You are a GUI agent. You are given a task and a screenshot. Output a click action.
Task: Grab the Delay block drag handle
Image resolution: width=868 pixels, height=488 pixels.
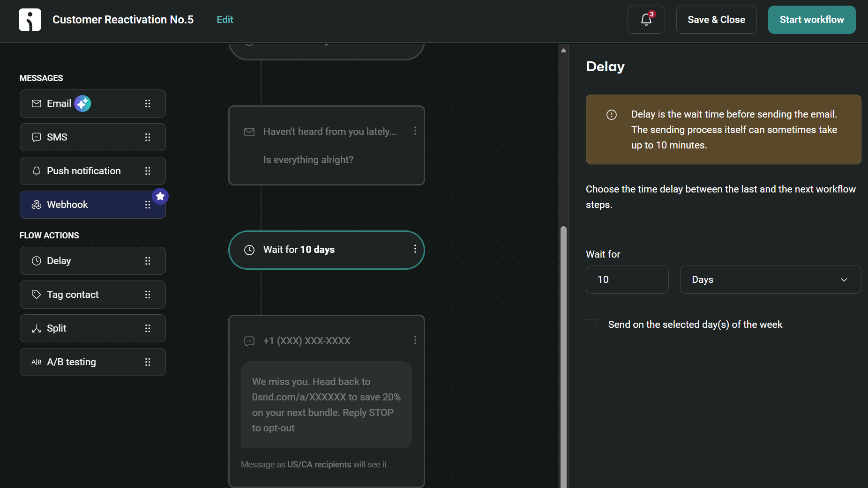tap(148, 261)
